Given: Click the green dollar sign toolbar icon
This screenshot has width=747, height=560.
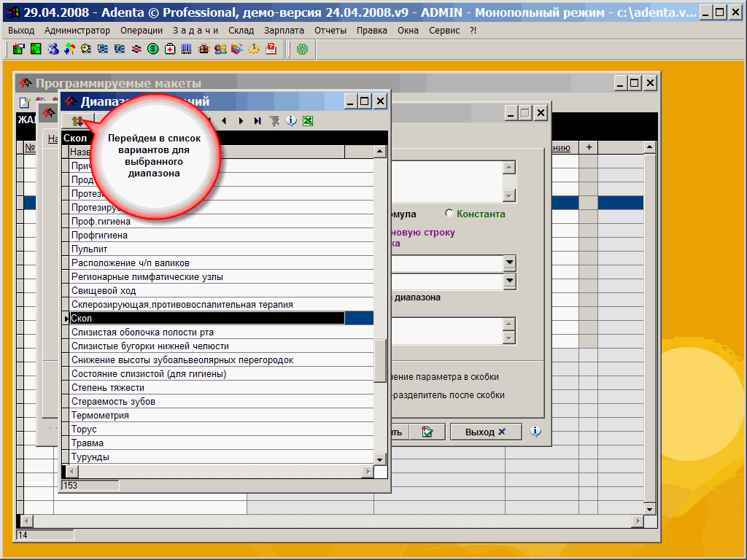Looking at the screenshot, I should click(x=153, y=50).
